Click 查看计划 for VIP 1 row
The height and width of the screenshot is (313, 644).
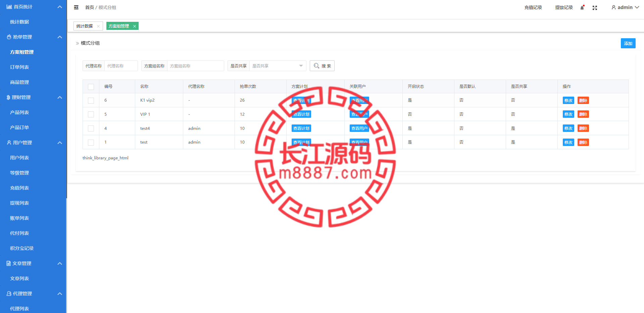click(301, 114)
